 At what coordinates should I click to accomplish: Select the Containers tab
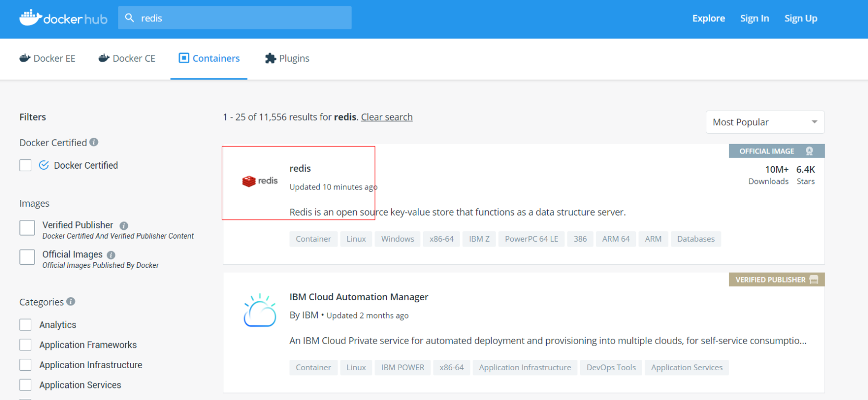[209, 58]
